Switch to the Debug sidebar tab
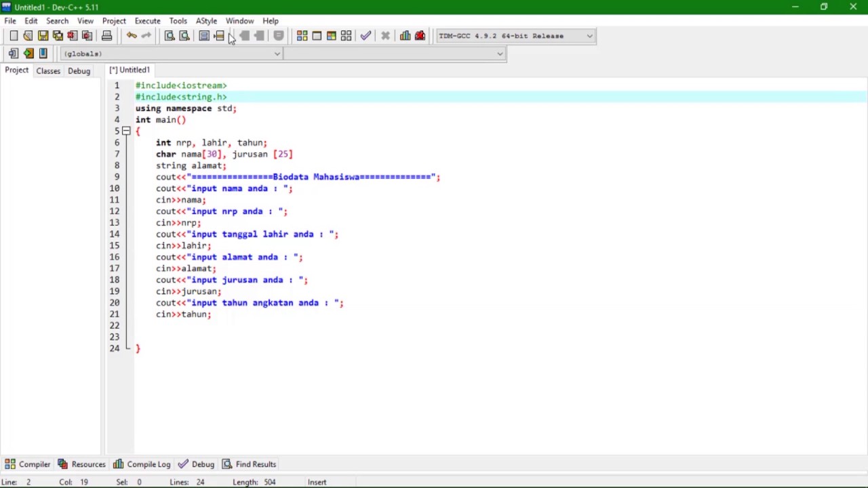Image resolution: width=868 pixels, height=488 pixels. click(79, 71)
